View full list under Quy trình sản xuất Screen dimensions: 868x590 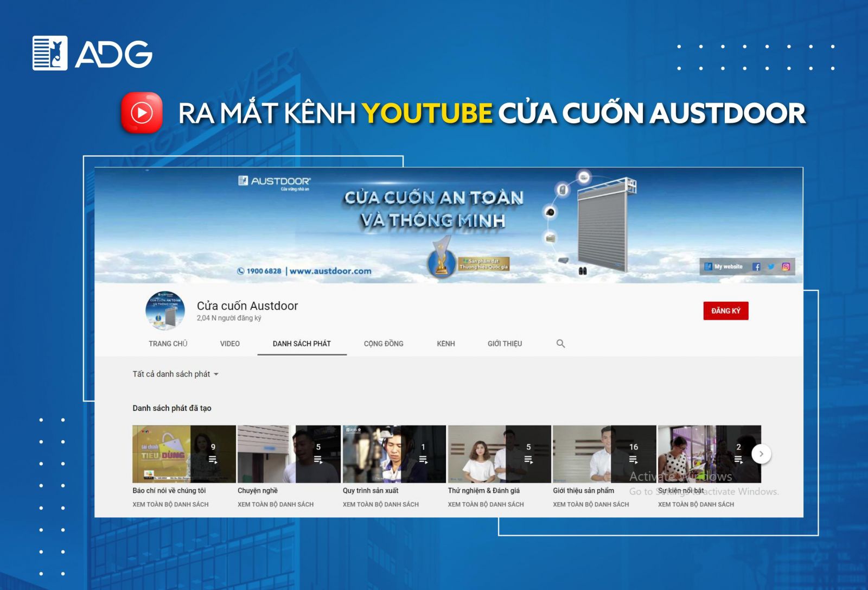click(381, 504)
